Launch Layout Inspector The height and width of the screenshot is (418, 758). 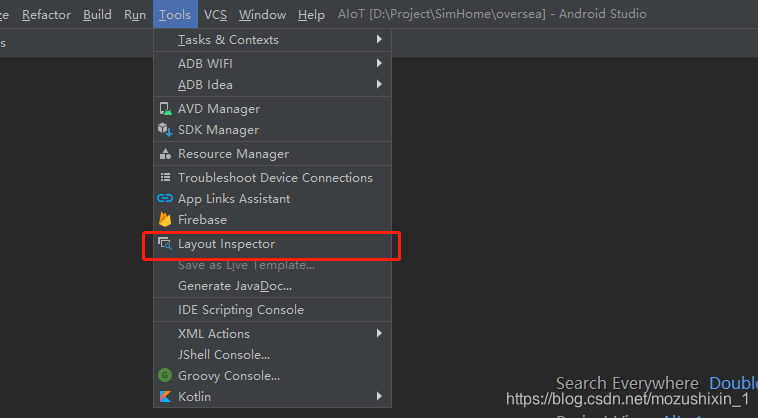click(x=272, y=244)
